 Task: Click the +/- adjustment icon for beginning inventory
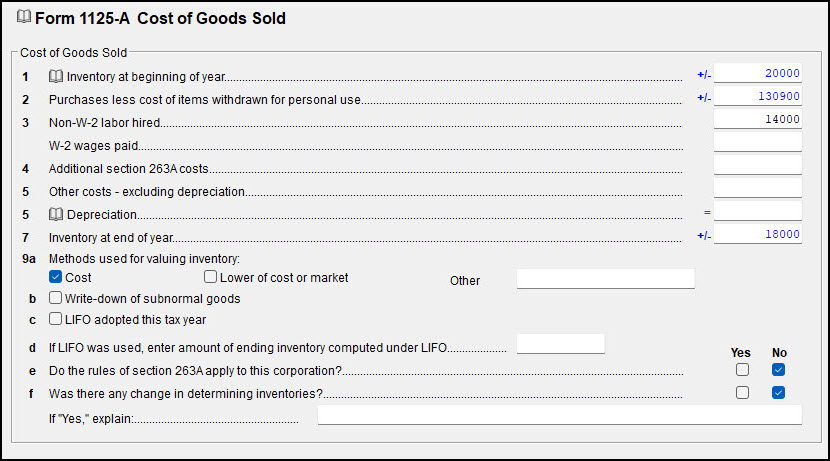[x=704, y=75]
